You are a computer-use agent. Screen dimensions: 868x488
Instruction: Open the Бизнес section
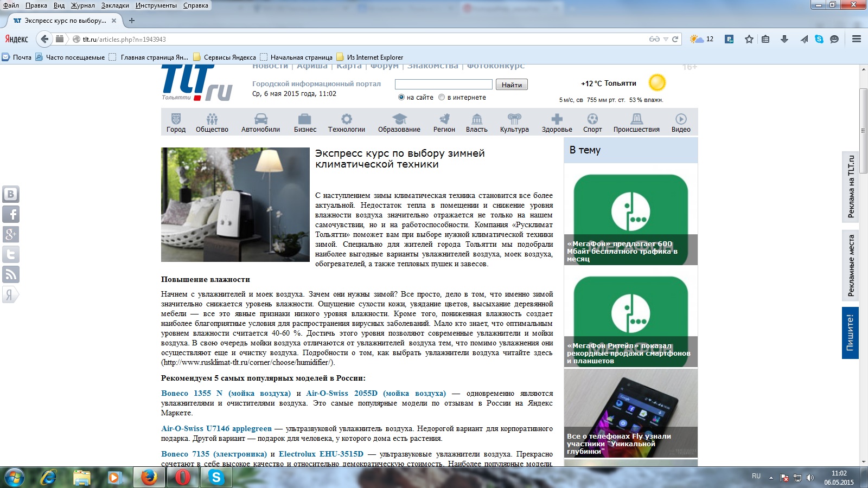[305, 123]
